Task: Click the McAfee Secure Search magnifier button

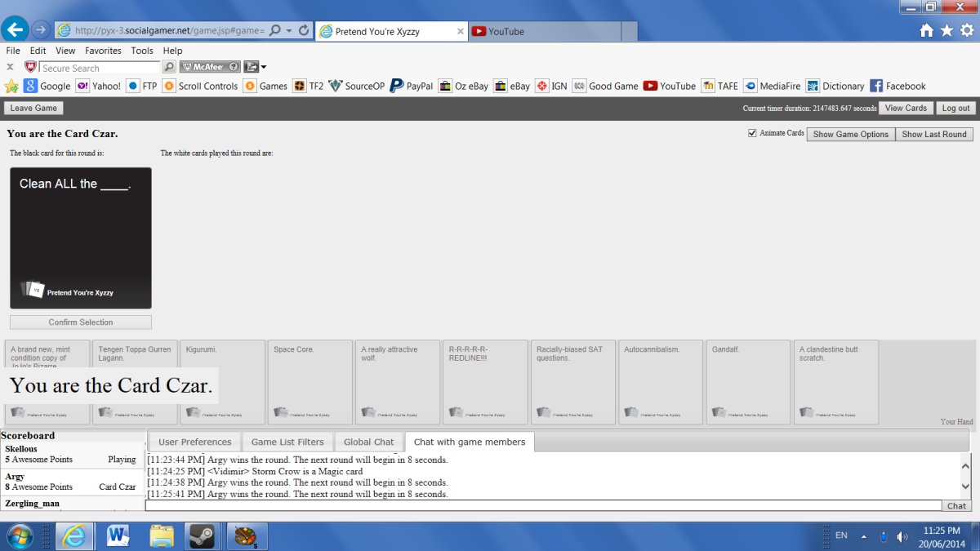Action: pos(169,67)
